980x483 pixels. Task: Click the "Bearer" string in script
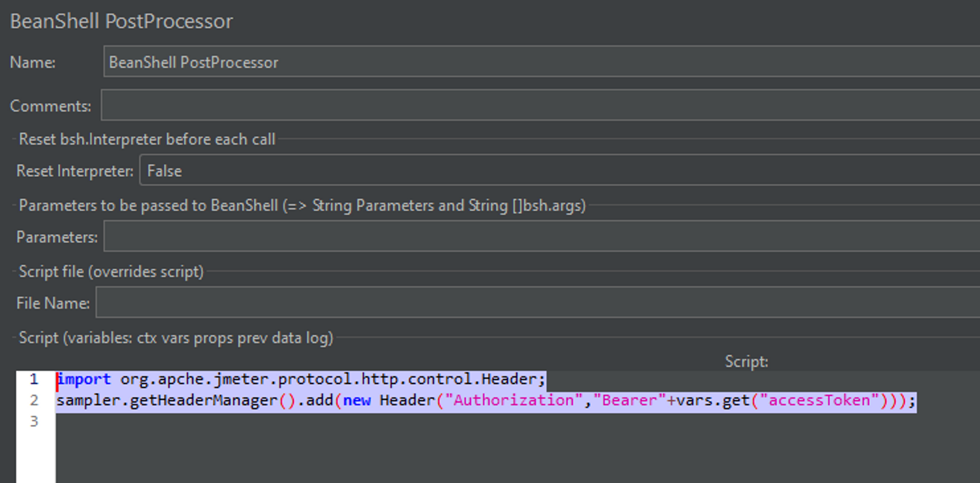tap(629, 400)
